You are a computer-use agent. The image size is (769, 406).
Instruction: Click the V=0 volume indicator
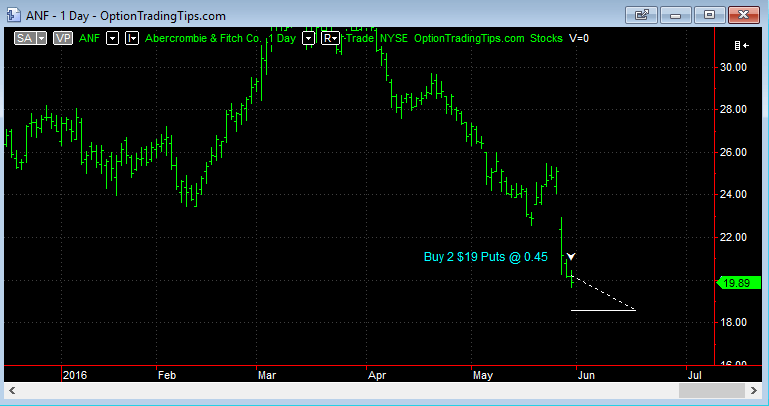(579, 38)
